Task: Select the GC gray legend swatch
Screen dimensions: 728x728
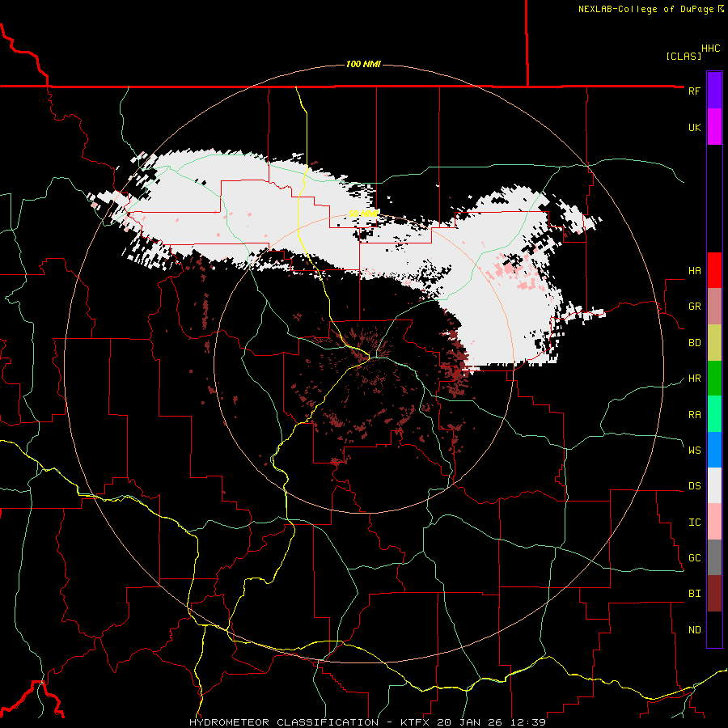Action: click(x=714, y=557)
